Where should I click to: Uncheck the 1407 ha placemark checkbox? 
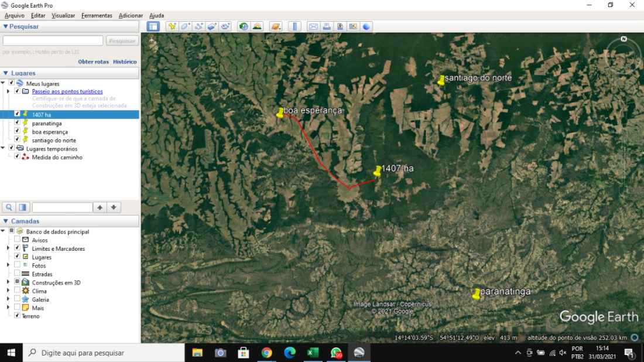point(17,114)
